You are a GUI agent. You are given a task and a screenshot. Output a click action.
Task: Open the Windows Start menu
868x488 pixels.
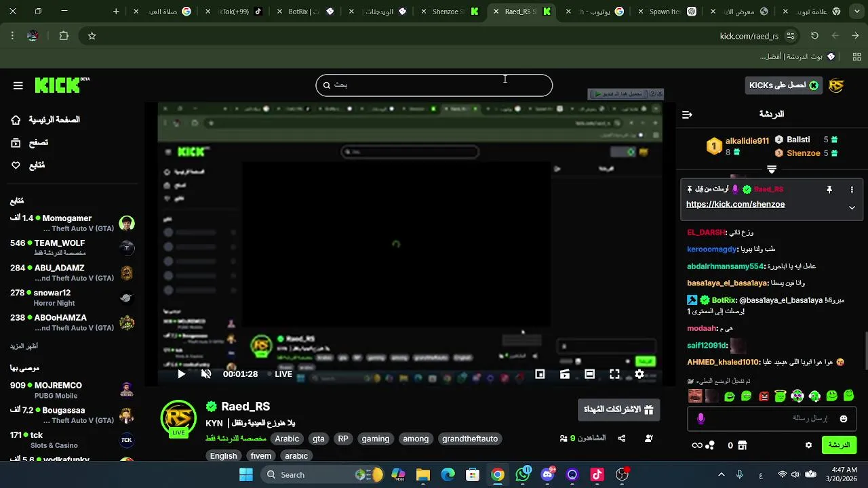(245, 474)
